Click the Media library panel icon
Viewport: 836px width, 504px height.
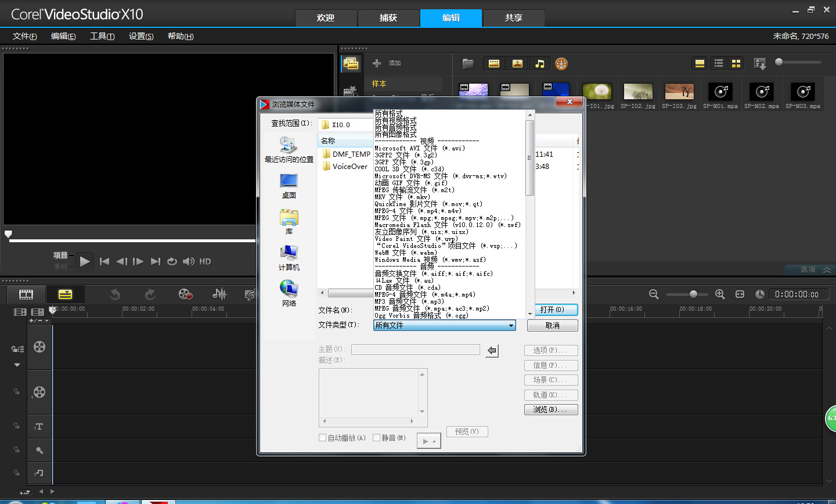coord(351,64)
